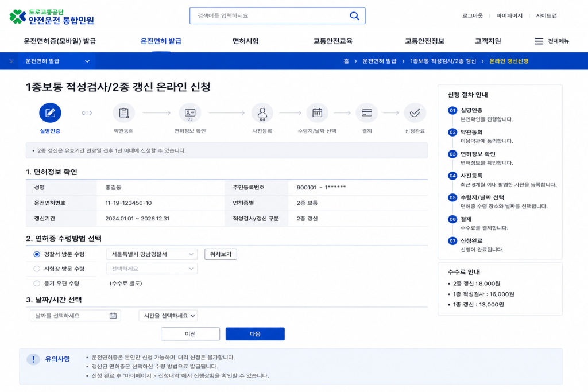The width and height of the screenshot is (588, 392).
Task: Click the search magnifier icon
Action: coord(354,15)
